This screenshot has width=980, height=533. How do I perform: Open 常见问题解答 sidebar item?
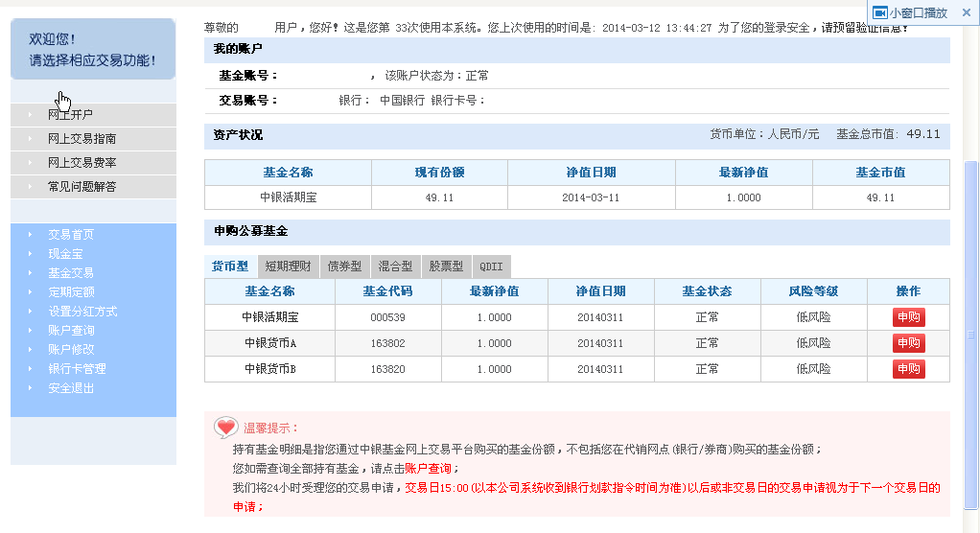(x=82, y=187)
